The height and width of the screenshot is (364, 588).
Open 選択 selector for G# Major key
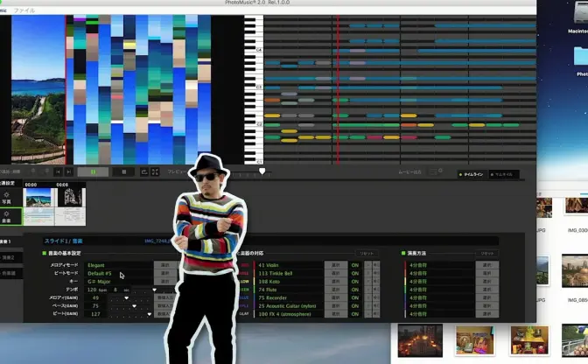[x=164, y=281]
